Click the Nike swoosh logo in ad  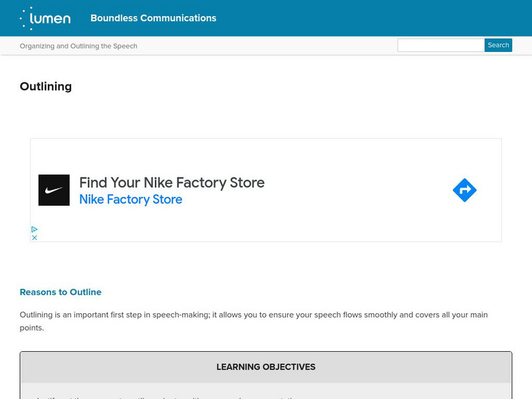(54, 190)
